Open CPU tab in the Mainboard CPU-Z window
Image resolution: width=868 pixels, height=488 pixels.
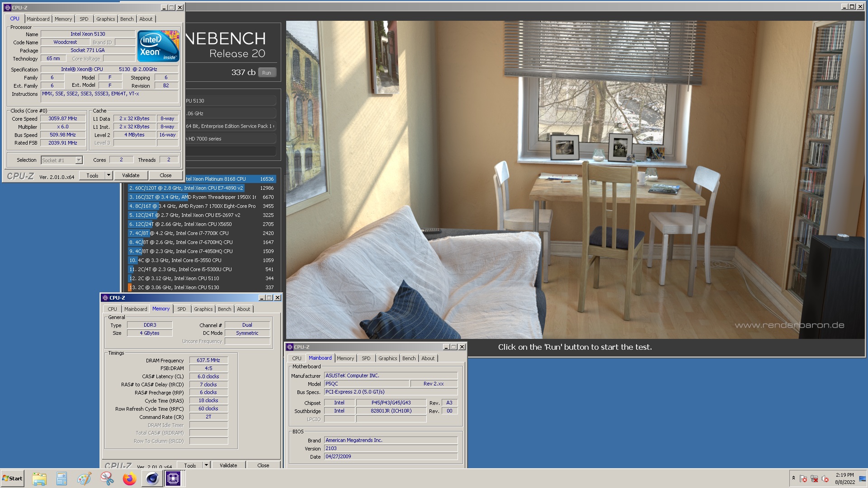click(297, 358)
